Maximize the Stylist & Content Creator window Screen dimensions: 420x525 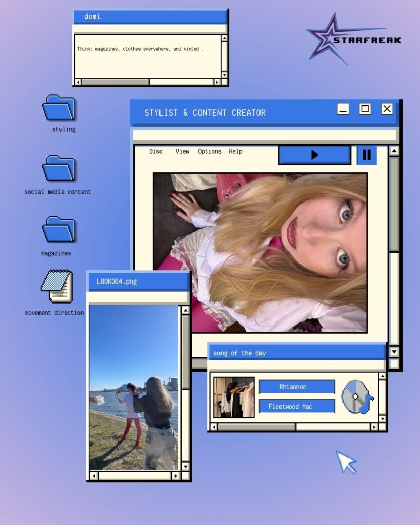365,109
